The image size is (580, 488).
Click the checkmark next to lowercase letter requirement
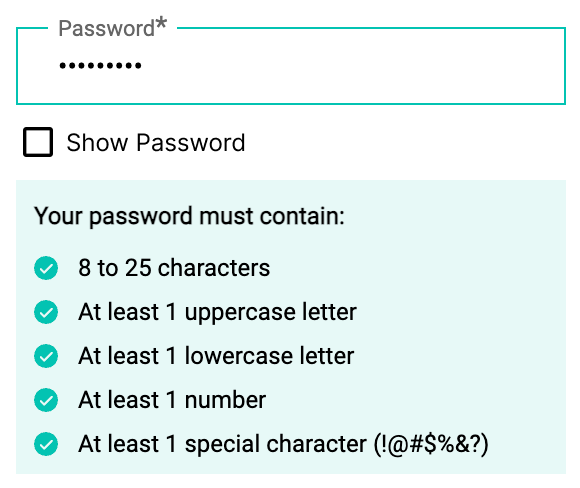click(46, 356)
